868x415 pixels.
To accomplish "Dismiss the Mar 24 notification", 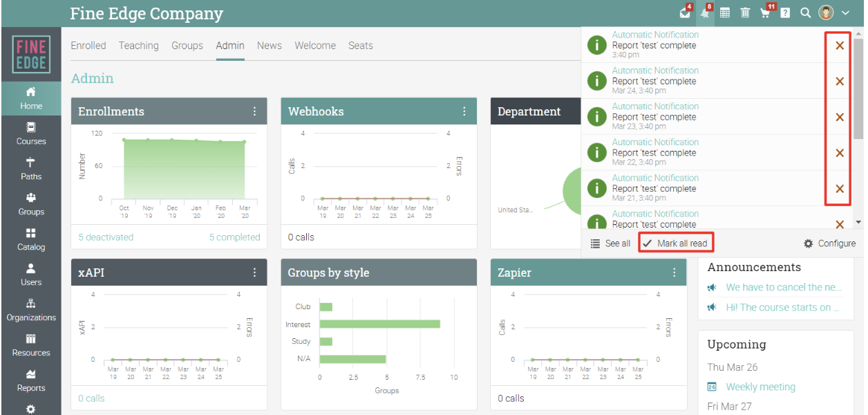I will coord(840,82).
